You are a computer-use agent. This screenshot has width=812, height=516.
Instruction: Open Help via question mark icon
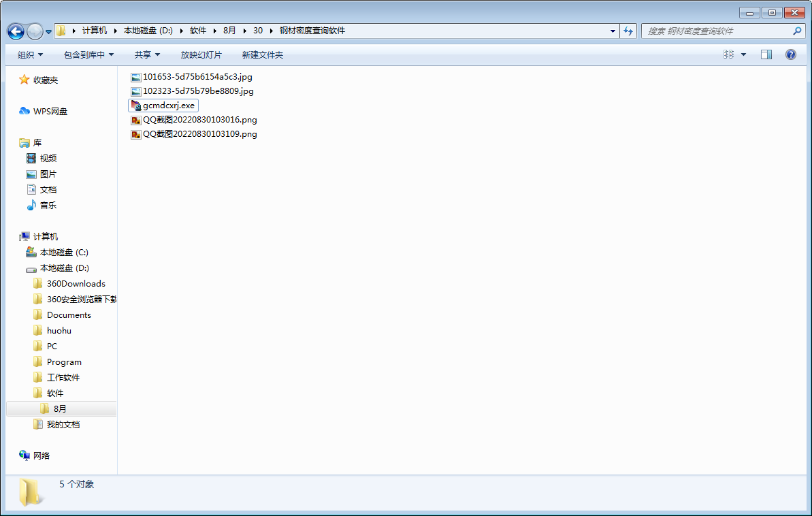tap(791, 54)
